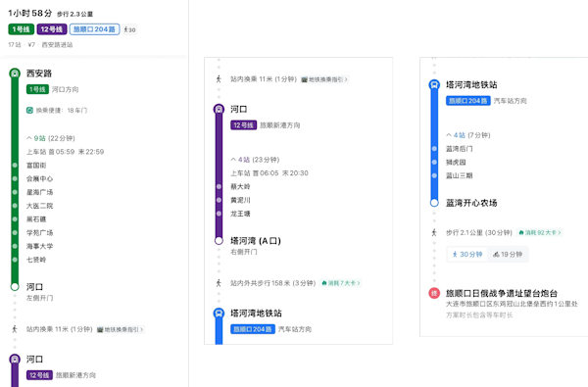This screenshot has height=387, width=588.
Task: Open 地铁换乘指引 link in the left panel
Action: click(x=121, y=329)
